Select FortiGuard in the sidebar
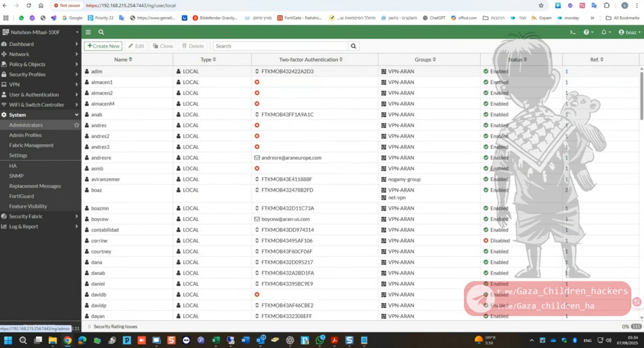The height and width of the screenshot is (348, 644). 21,196
